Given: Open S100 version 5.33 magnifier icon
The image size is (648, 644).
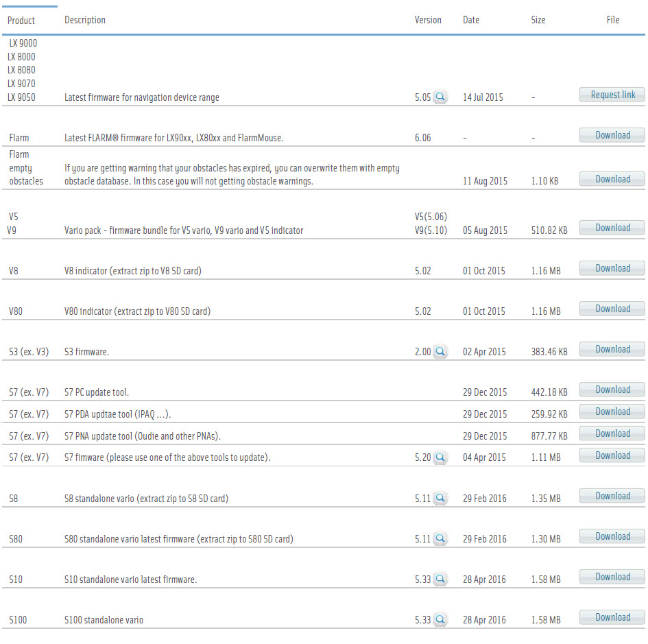Looking at the screenshot, I should pos(440,619).
